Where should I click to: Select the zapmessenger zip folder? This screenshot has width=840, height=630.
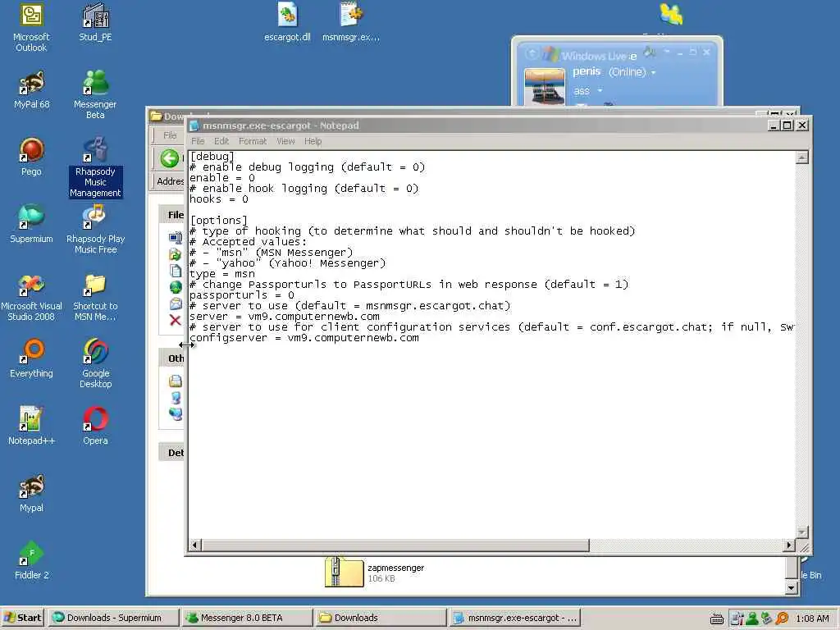tap(375, 572)
